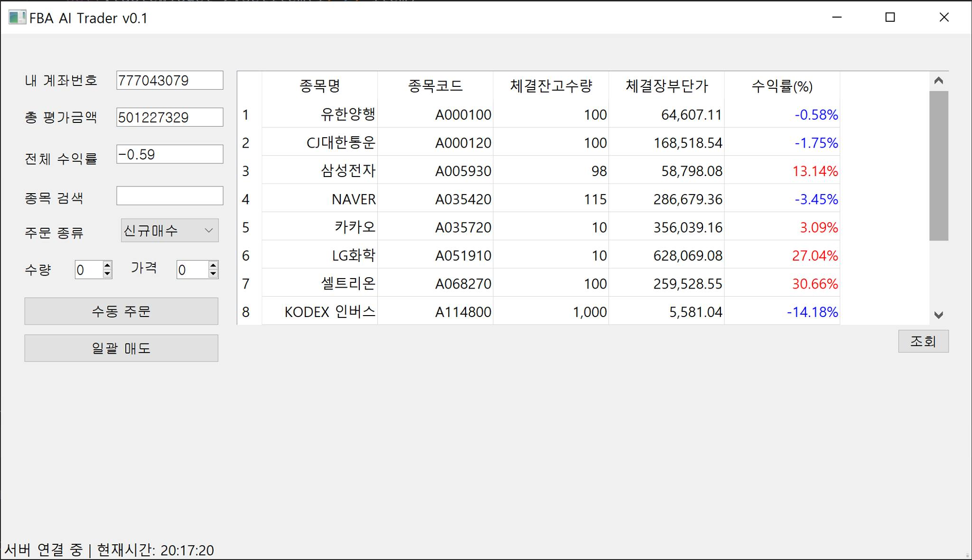Click the 286,679.36 book price cell

point(666,199)
